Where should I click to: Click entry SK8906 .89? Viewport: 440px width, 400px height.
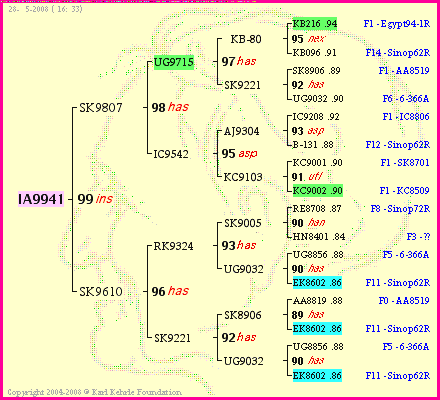pyautogui.click(x=316, y=71)
